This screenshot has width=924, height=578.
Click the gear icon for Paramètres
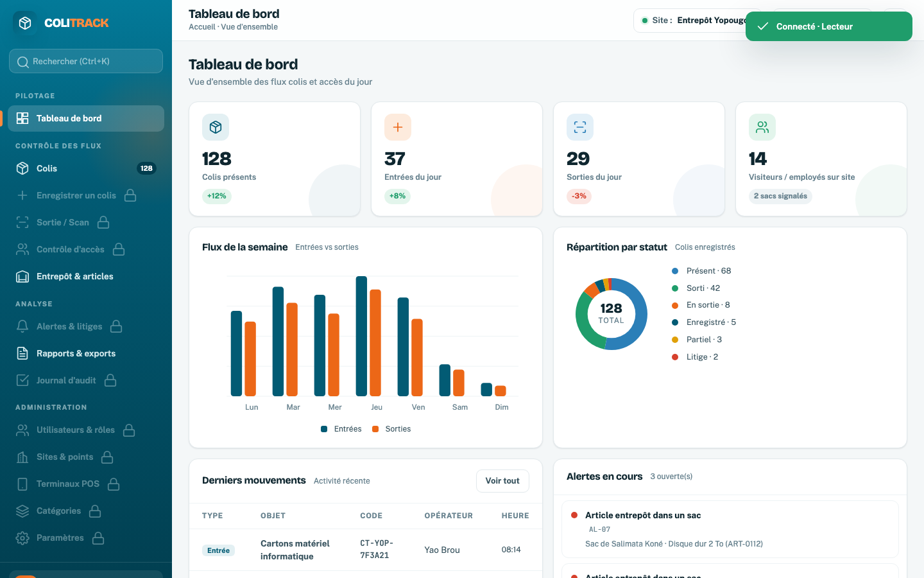pos(22,538)
